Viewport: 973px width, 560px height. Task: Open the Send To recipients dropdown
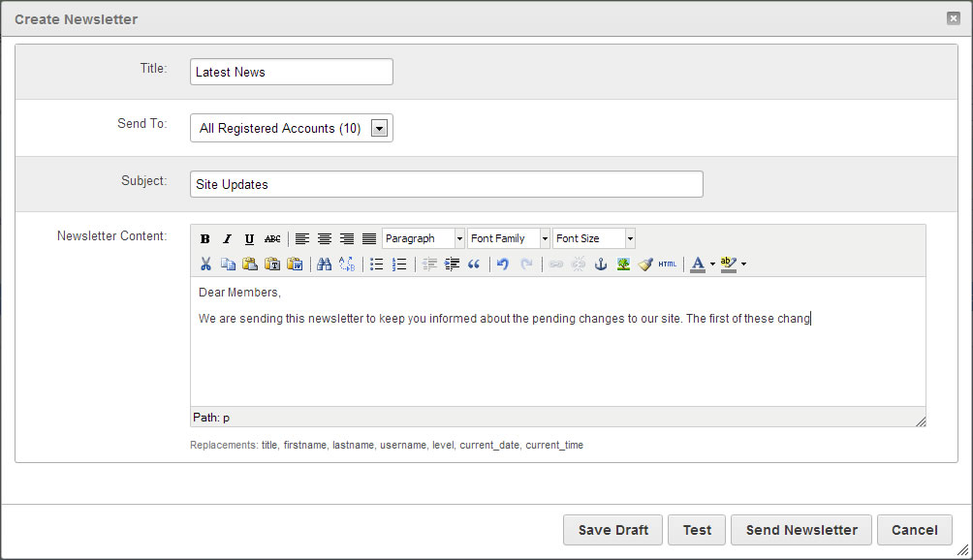pyautogui.click(x=379, y=128)
